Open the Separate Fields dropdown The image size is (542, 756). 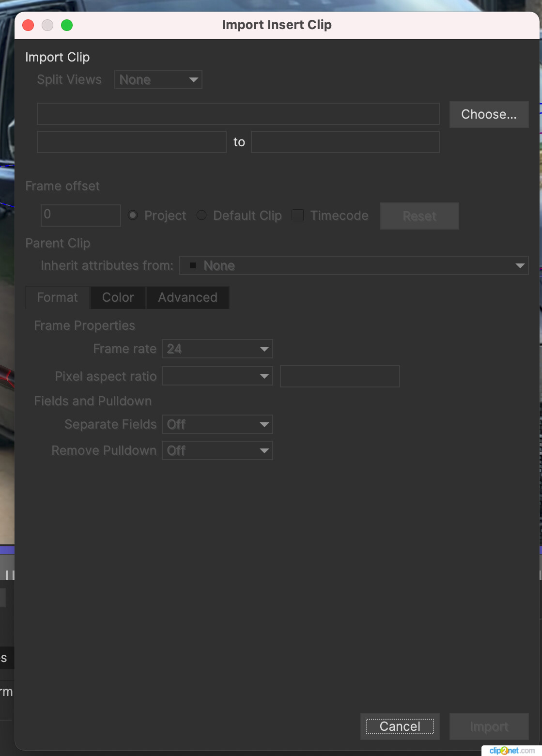(x=217, y=424)
